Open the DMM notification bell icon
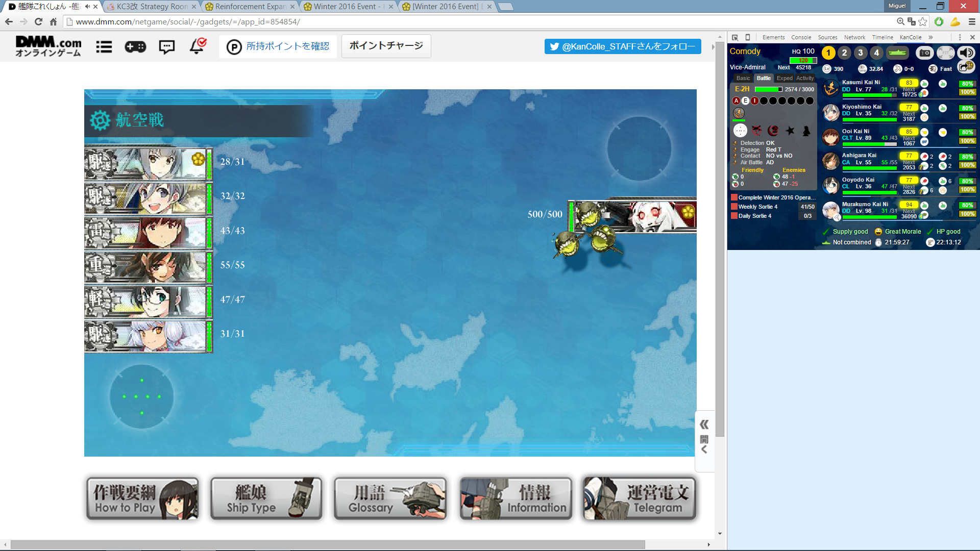The width and height of the screenshot is (980, 551). [x=197, y=46]
